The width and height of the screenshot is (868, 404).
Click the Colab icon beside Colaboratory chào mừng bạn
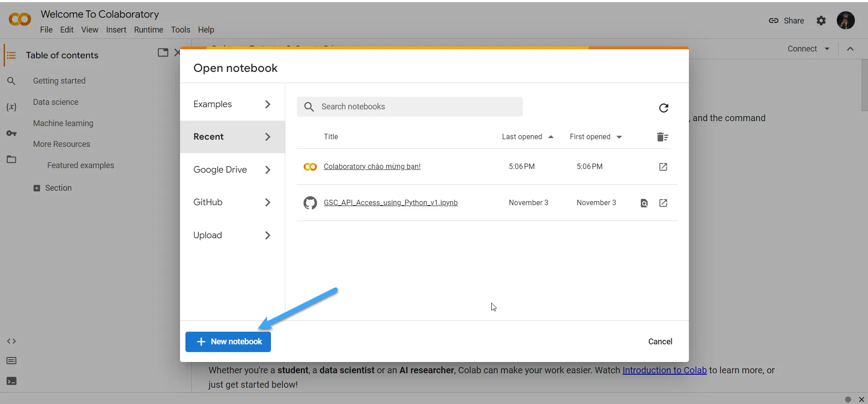(310, 167)
